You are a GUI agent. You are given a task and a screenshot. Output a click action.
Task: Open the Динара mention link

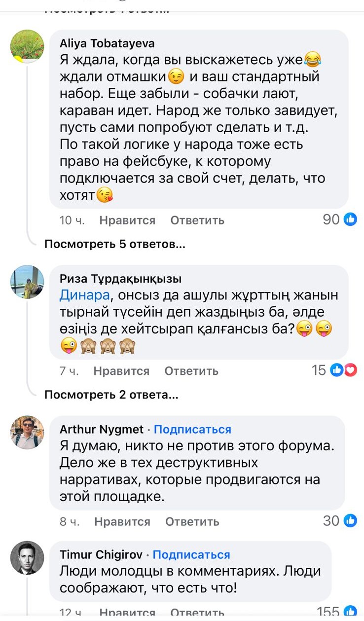(x=78, y=295)
